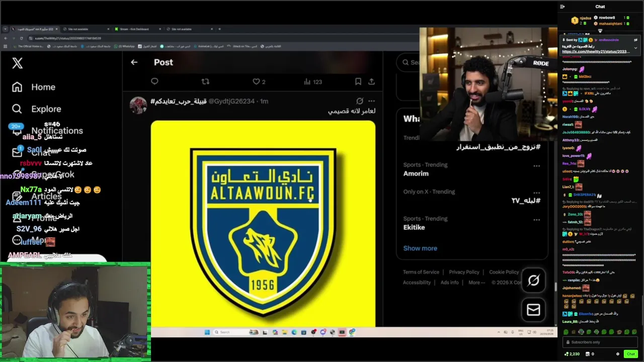Open the more options on the reply
The height and width of the screenshot is (362, 644).
tap(371, 101)
